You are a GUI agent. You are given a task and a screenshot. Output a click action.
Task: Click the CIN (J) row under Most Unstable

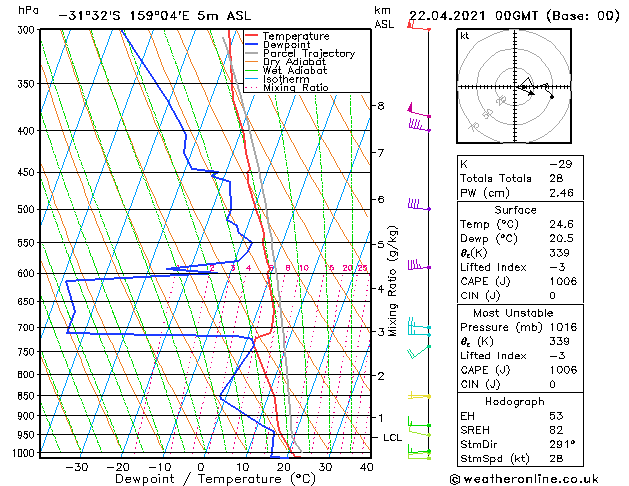click(x=520, y=384)
